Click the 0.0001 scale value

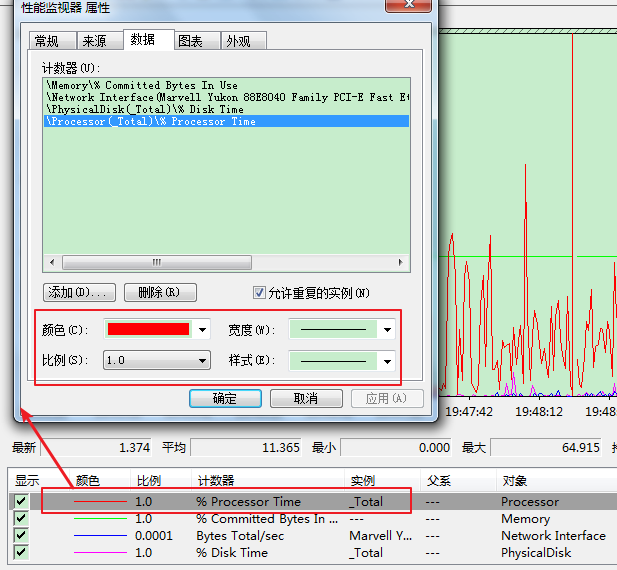153,535
